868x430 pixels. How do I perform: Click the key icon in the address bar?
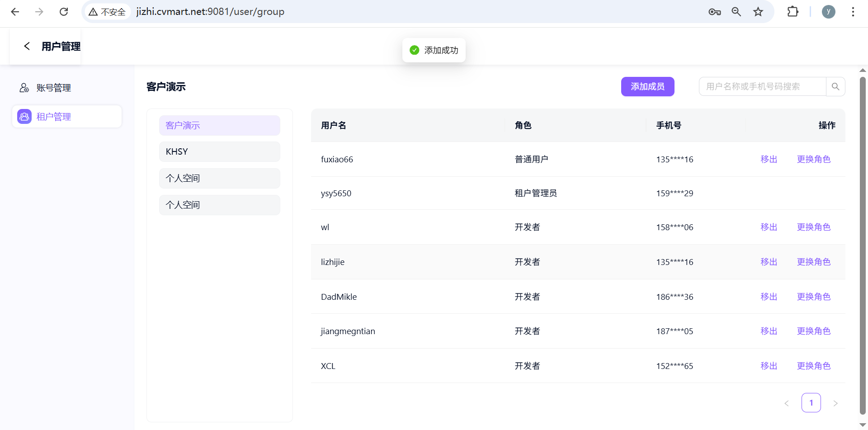coord(714,12)
